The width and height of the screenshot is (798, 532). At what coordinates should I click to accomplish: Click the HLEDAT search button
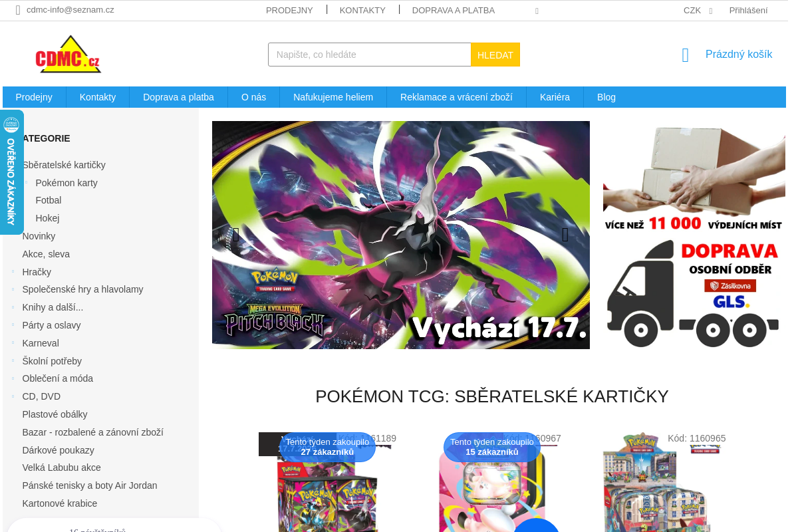(x=495, y=55)
